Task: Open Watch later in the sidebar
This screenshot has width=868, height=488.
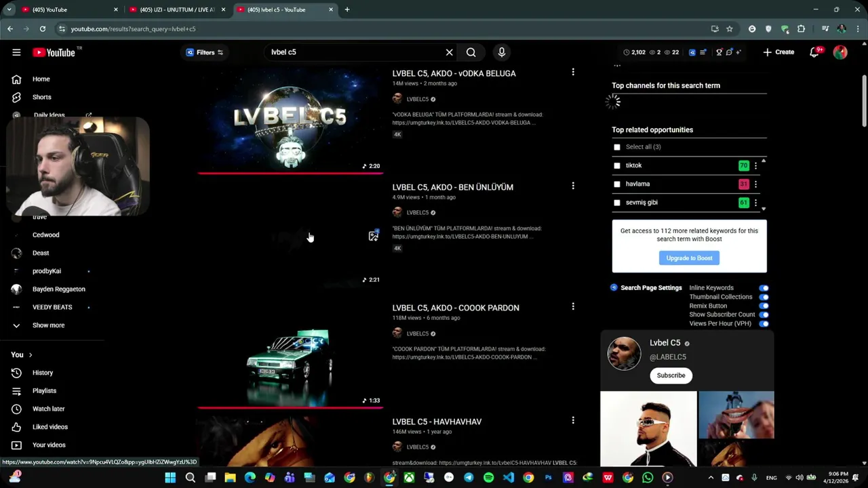Action: (x=47, y=409)
